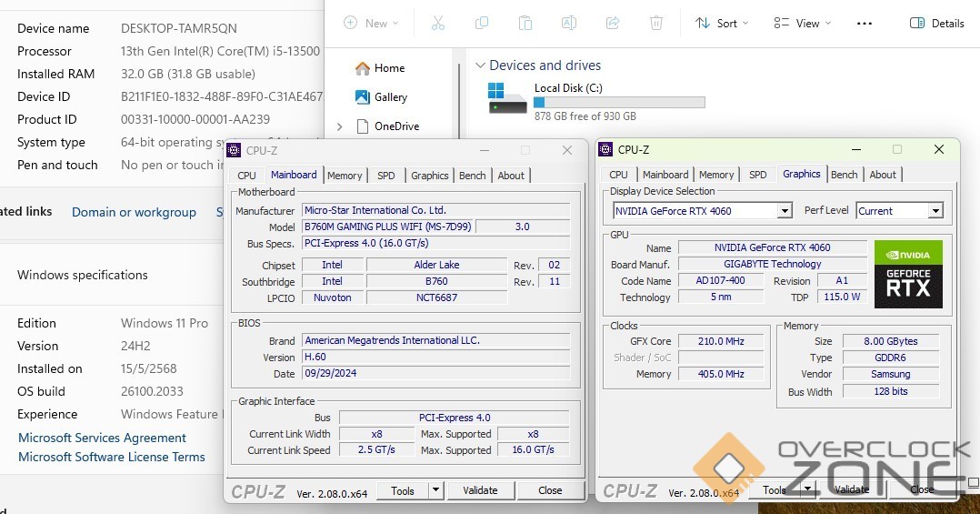Select the Local Disk (C:) drive icon

(507, 98)
